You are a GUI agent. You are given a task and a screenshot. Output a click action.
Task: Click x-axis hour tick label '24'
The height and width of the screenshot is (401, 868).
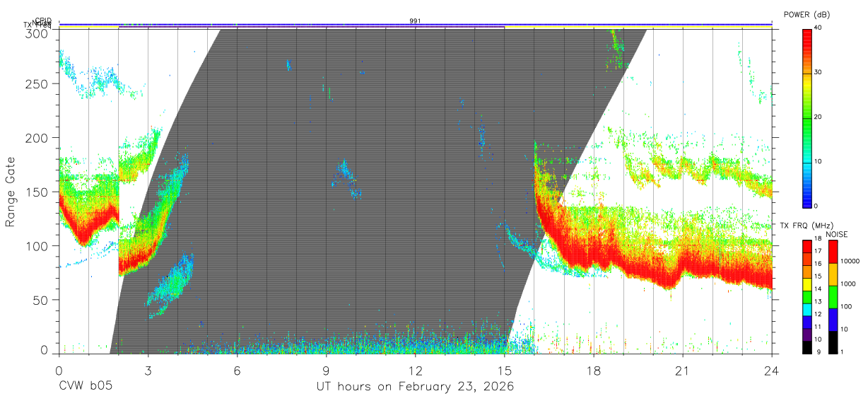click(772, 371)
